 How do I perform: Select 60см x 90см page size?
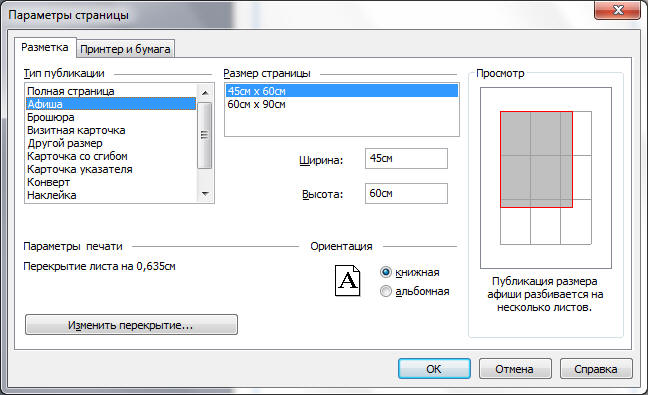click(342, 105)
